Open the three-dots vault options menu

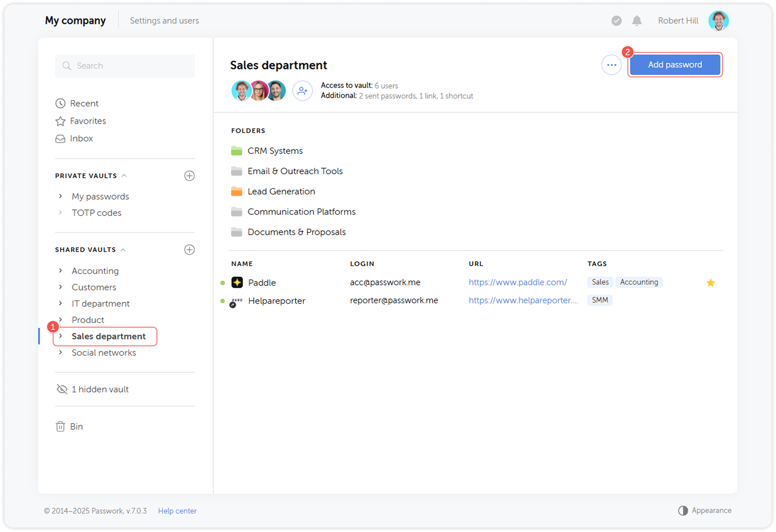pyautogui.click(x=611, y=65)
